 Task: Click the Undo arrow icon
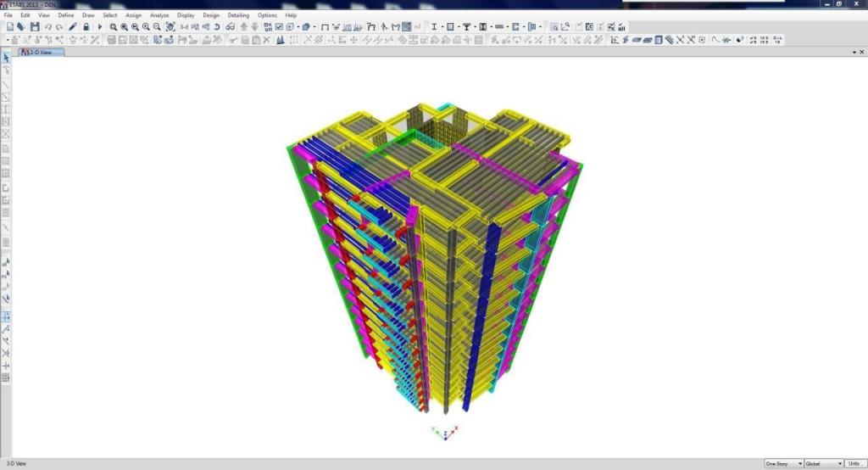click(47, 27)
